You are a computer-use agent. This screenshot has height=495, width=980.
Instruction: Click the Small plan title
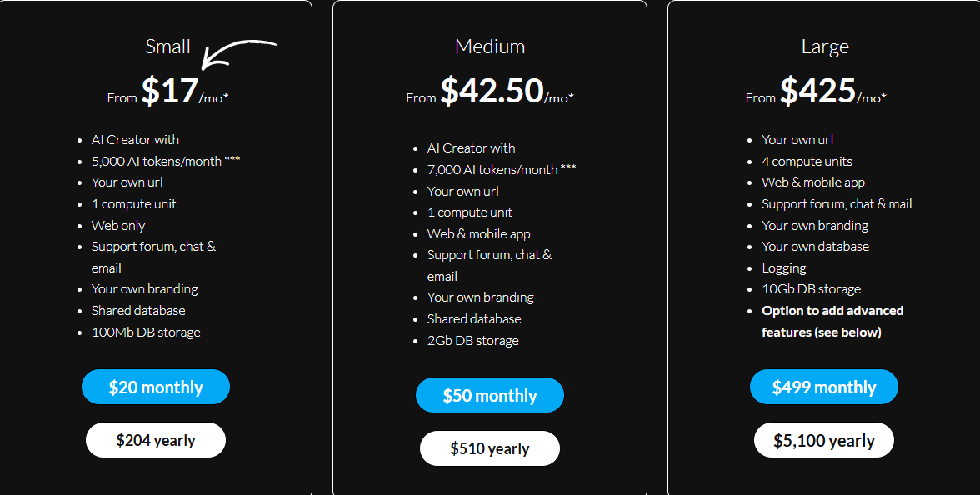click(x=167, y=47)
